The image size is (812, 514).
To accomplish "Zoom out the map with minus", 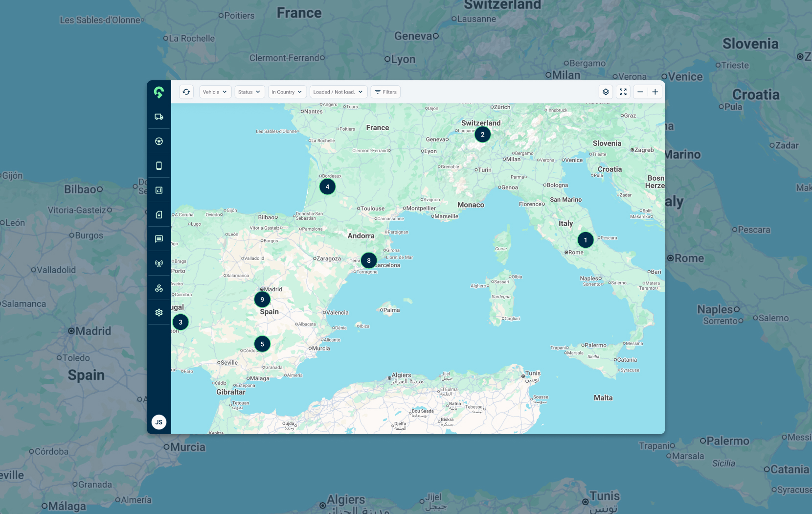I will (640, 92).
